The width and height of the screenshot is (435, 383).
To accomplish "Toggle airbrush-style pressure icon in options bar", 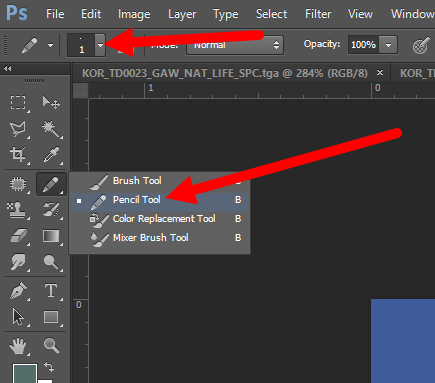I will pyautogui.click(x=421, y=45).
